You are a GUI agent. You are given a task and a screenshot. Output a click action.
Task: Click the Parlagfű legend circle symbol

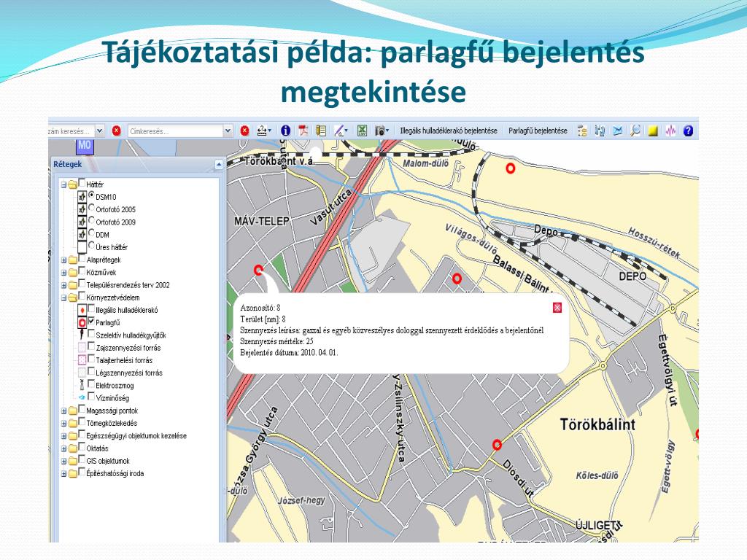(x=82, y=322)
